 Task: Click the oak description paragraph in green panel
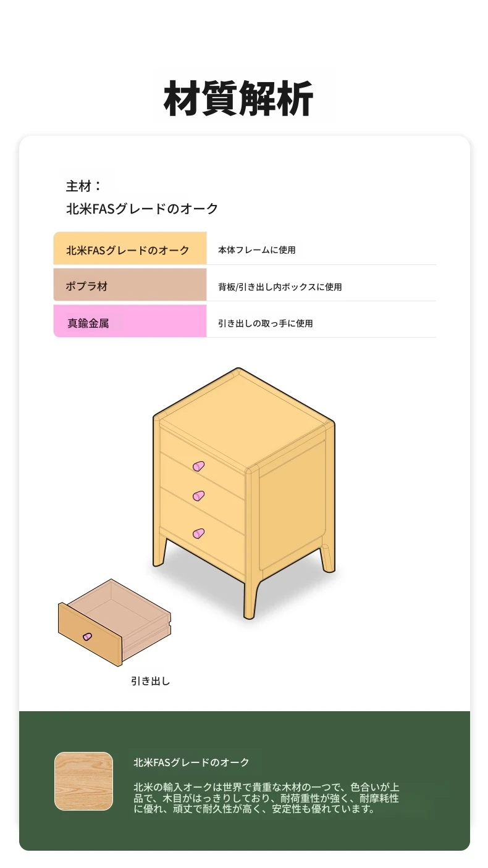266,798
